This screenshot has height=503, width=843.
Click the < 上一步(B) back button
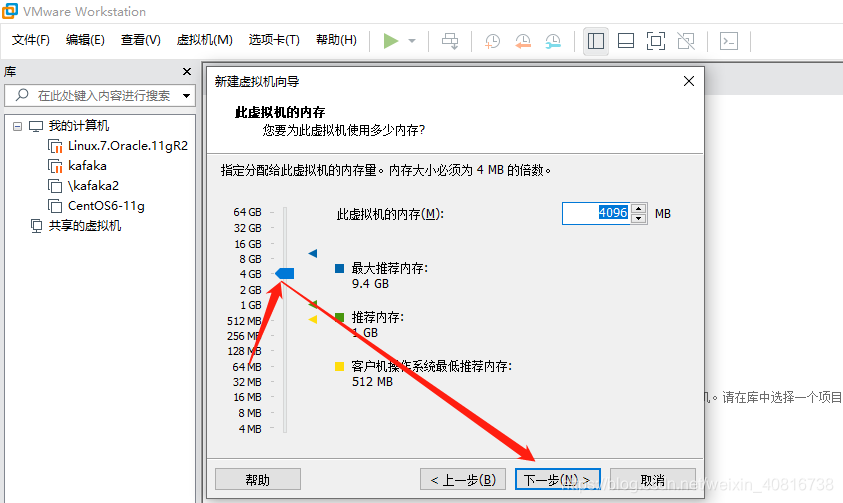[463, 479]
